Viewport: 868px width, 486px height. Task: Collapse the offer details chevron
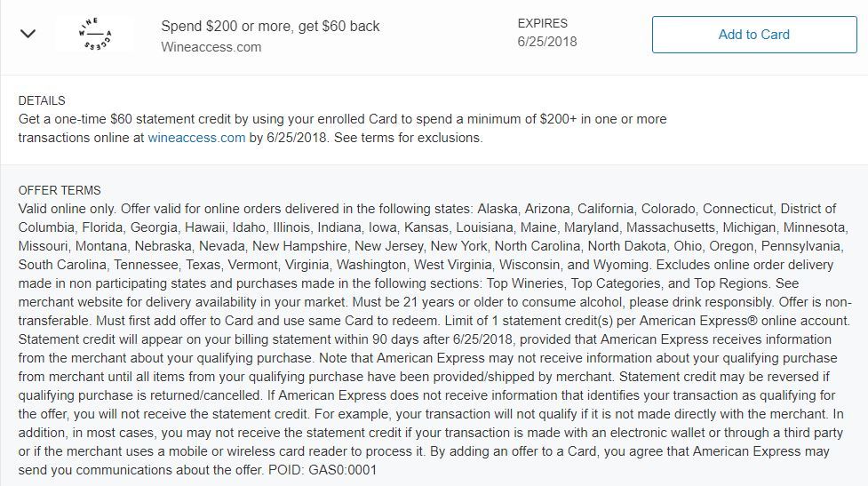[x=28, y=34]
